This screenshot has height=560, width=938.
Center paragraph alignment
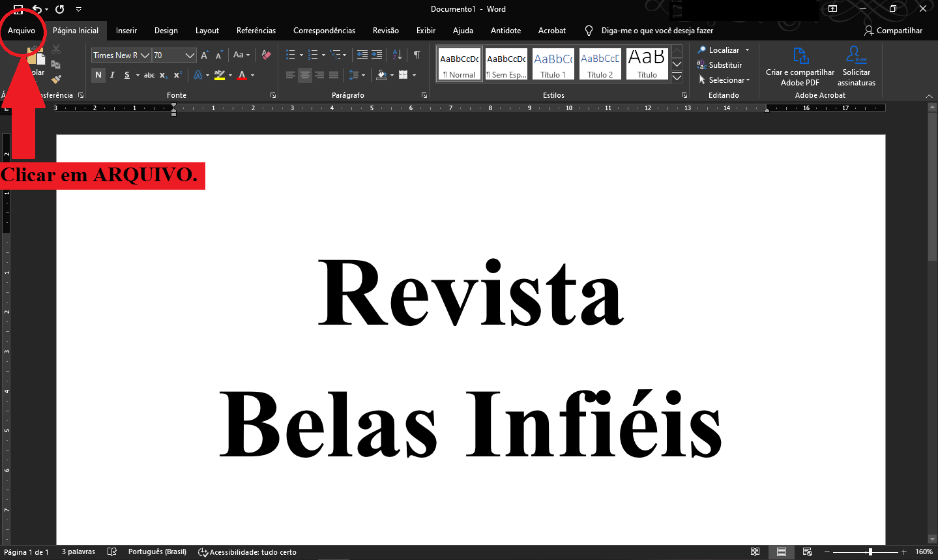coord(305,75)
